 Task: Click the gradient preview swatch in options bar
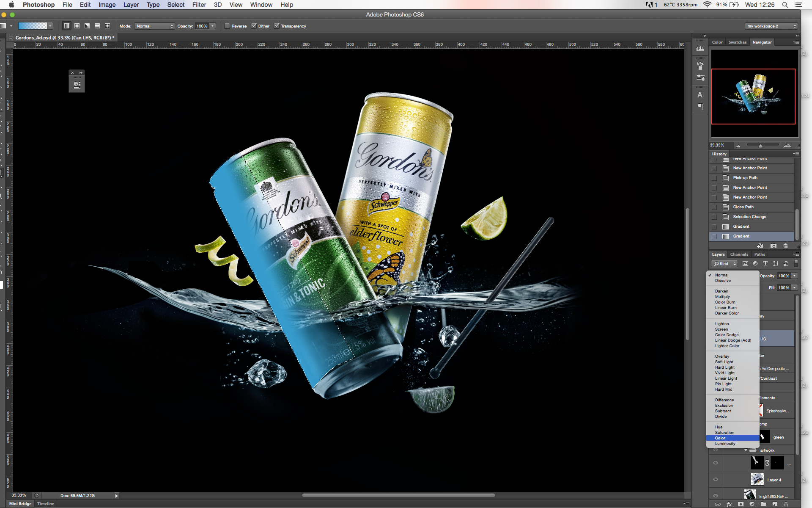click(33, 26)
